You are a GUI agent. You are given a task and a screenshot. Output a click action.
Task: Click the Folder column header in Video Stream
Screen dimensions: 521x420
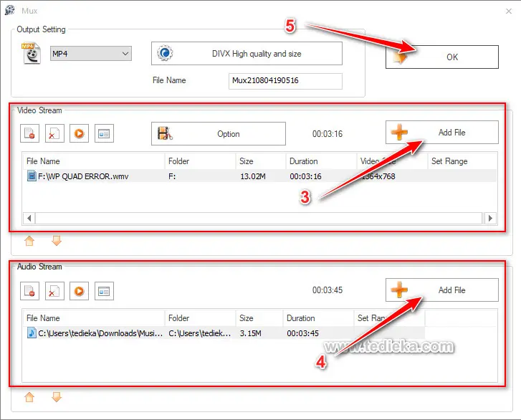(200, 161)
